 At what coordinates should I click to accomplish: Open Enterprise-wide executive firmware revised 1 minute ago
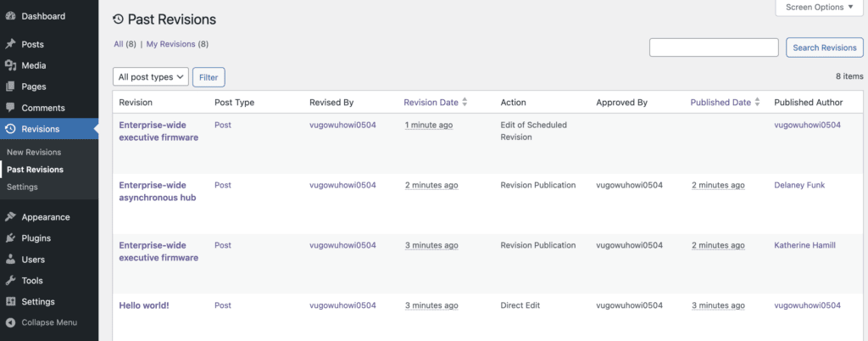[159, 131]
